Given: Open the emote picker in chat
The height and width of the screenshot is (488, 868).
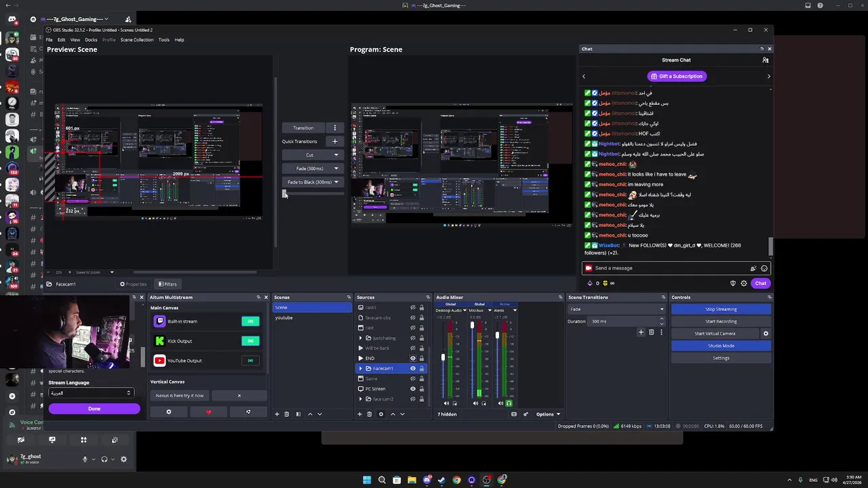Looking at the screenshot, I should point(764,268).
